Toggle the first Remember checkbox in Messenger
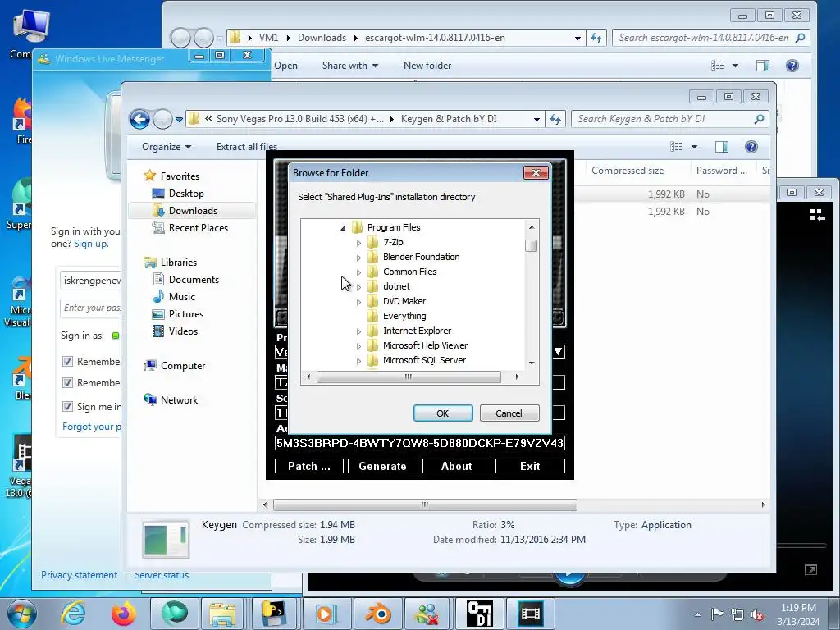Screen dimensions: 840x630 coord(67,362)
